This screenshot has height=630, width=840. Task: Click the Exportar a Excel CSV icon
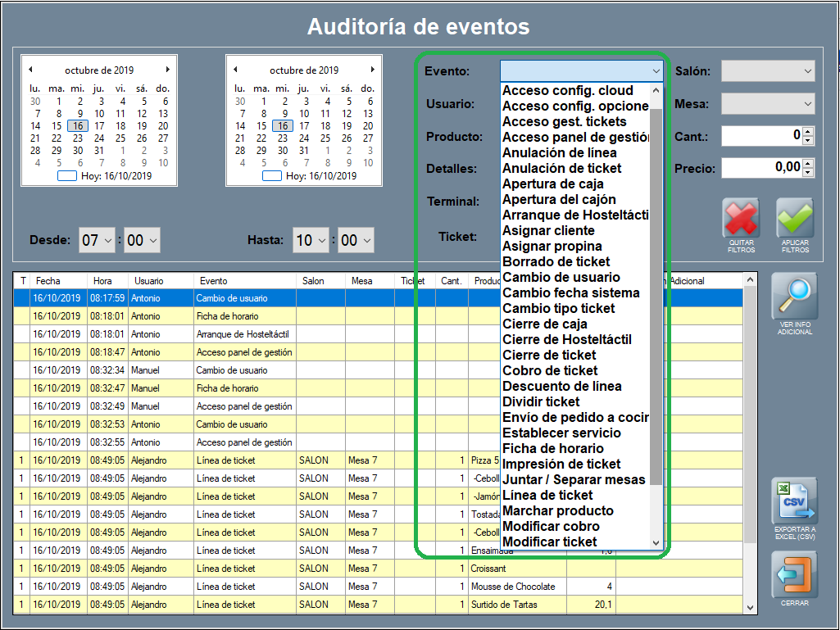coord(795,501)
